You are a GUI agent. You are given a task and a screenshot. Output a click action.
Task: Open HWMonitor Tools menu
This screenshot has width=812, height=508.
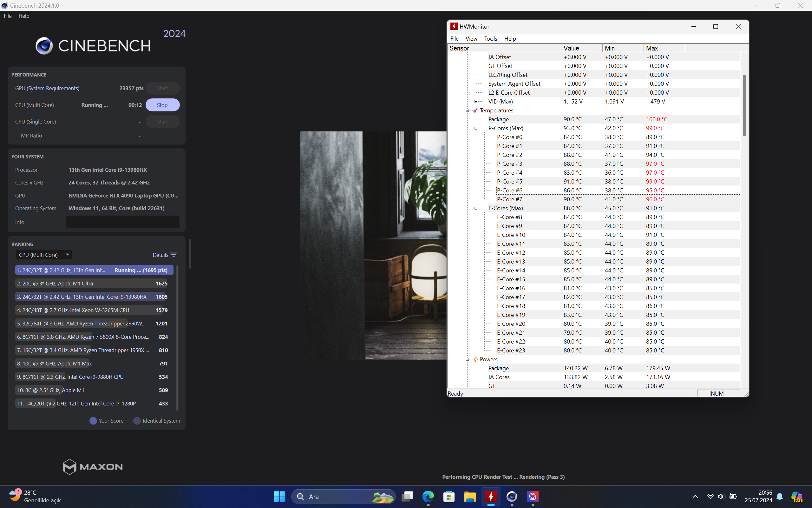click(x=491, y=38)
